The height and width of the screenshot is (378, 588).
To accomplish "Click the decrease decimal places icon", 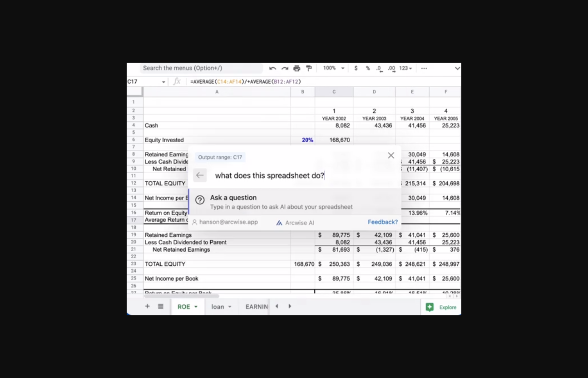I will tap(379, 69).
